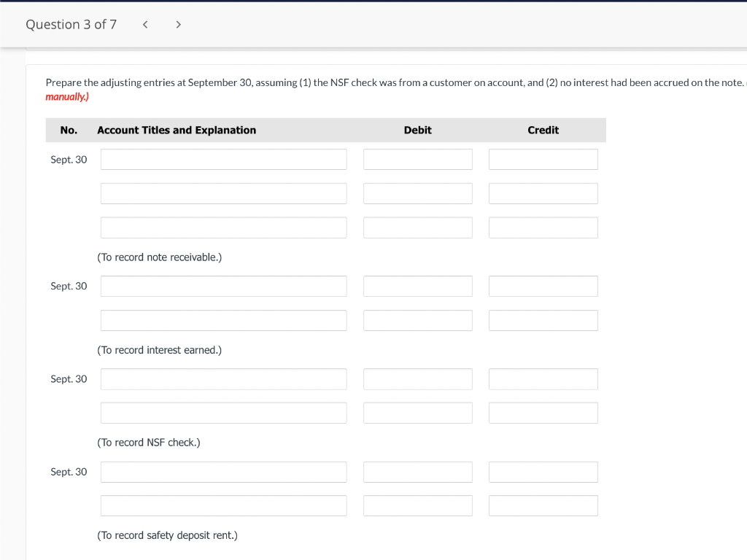This screenshot has width=747, height=560.
Task: Click first credit field for note receivable entry
Action: pyautogui.click(x=543, y=160)
